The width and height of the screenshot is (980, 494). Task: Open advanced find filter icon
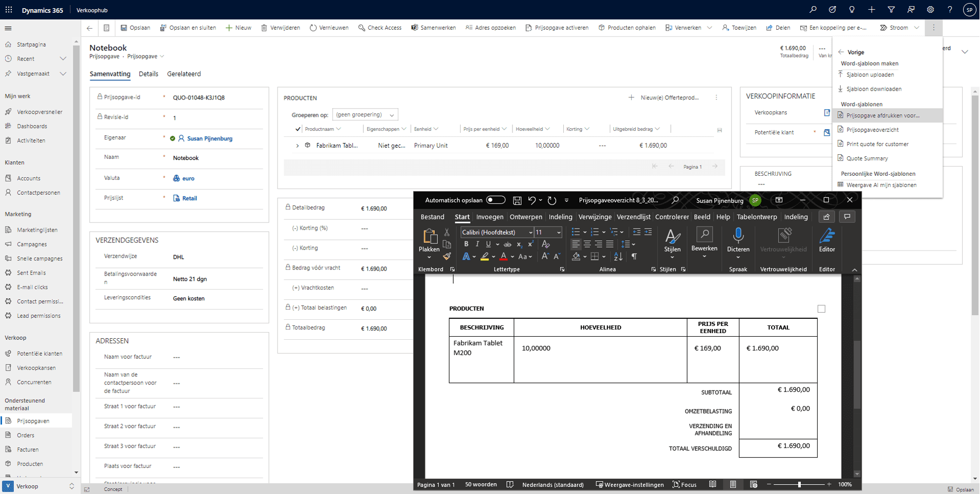tap(891, 10)
